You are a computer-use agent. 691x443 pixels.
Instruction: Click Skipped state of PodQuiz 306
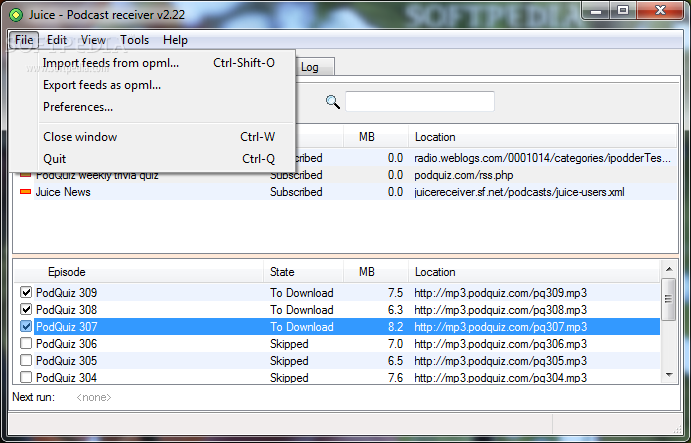(x=289, y=344)
